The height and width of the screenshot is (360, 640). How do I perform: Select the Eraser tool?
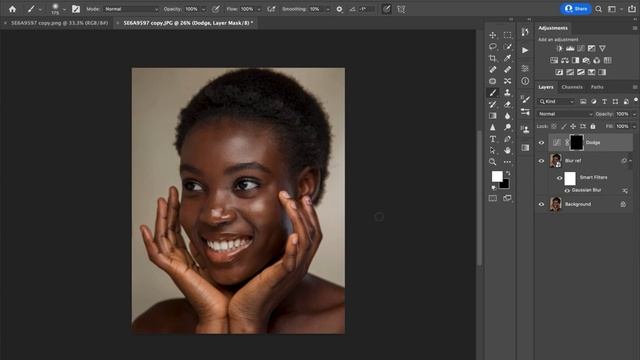507,104
